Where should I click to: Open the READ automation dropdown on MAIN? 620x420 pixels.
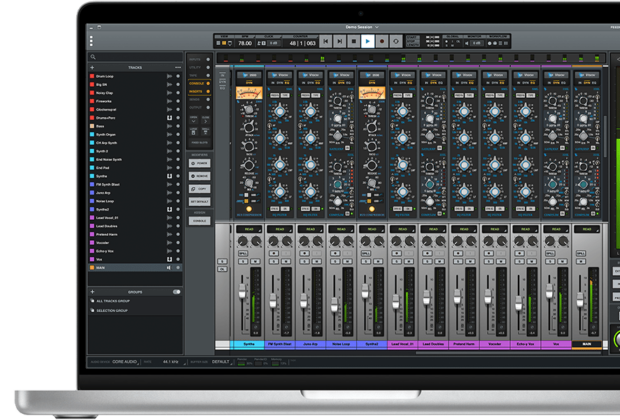(587, 229)
